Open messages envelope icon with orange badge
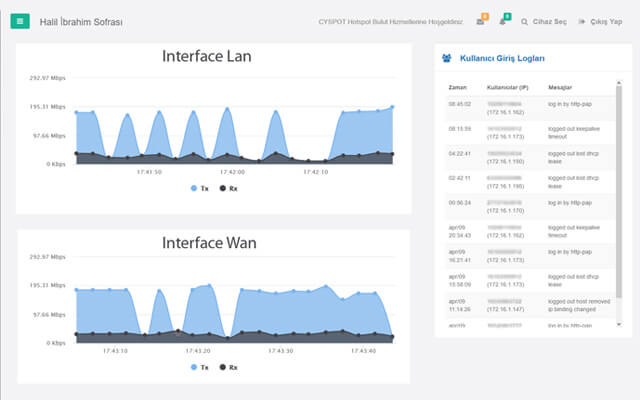The image size is (640, 400). (x=480, y=21)
